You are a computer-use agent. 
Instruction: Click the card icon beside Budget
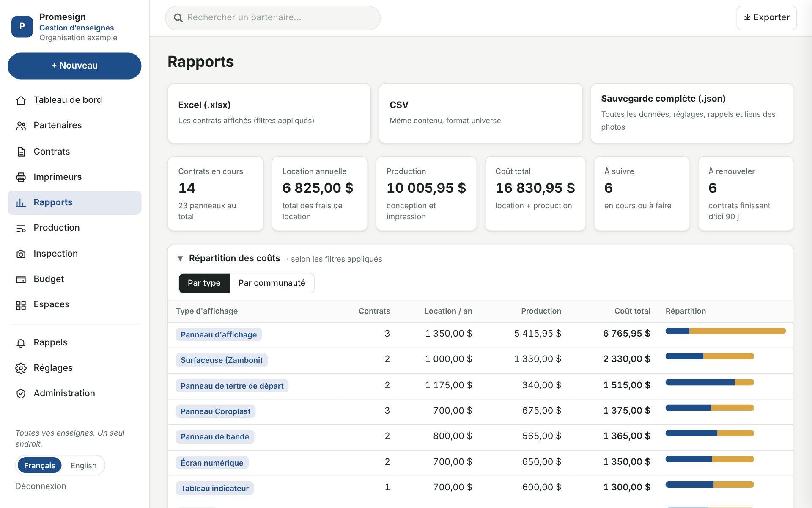click(x=21, y=279)
